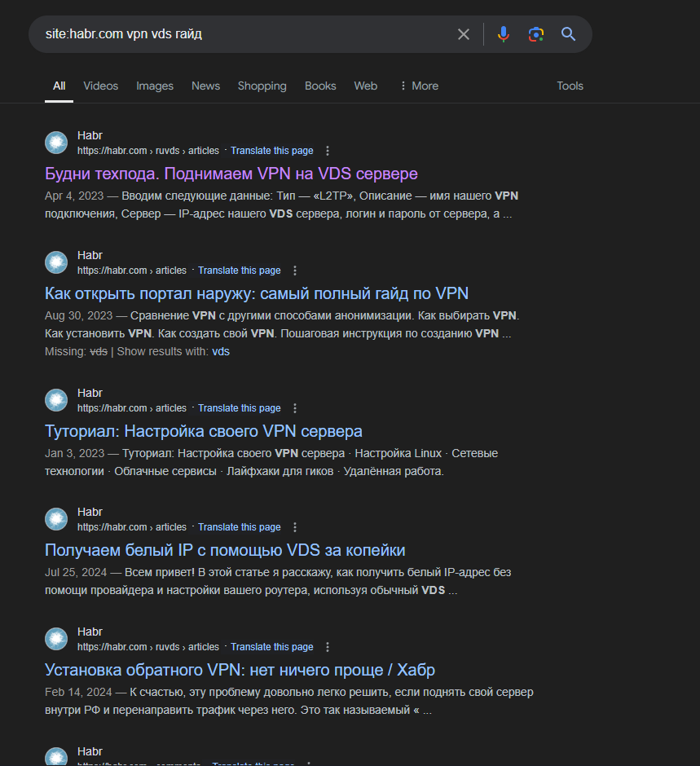
Task: Click the three-dot options beside the first result
Action: pyautogui.click(x=327, y=150)
